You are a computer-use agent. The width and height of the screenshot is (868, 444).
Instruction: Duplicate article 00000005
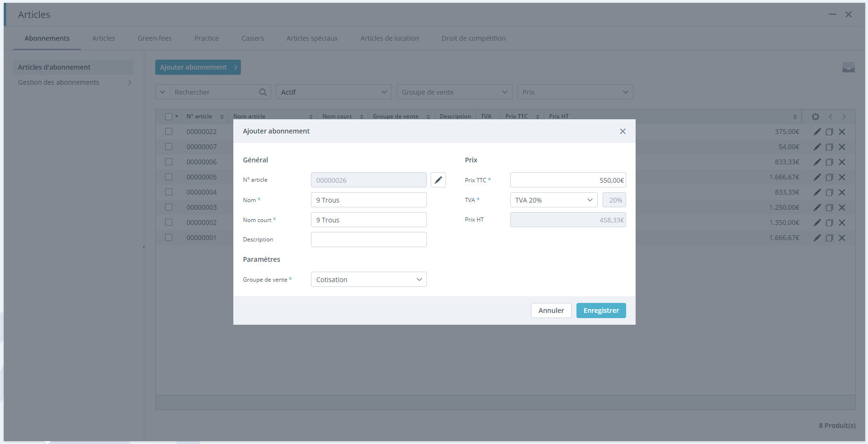[x=829, y=177]
